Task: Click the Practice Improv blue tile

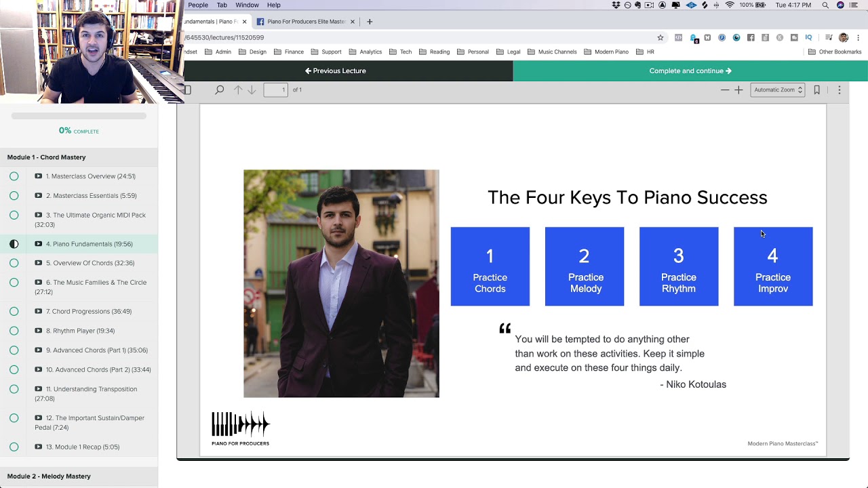Action: tap(773, 266)
